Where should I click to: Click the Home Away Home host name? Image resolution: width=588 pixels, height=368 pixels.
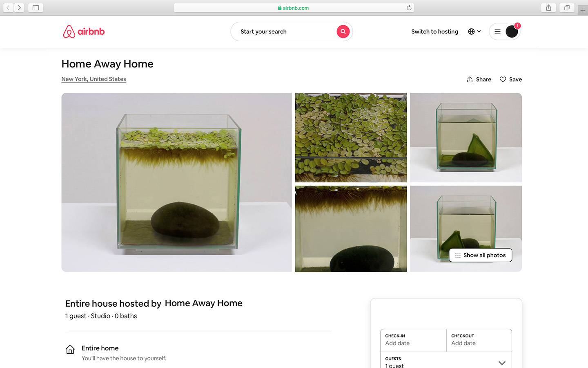(x=203, y=303)
